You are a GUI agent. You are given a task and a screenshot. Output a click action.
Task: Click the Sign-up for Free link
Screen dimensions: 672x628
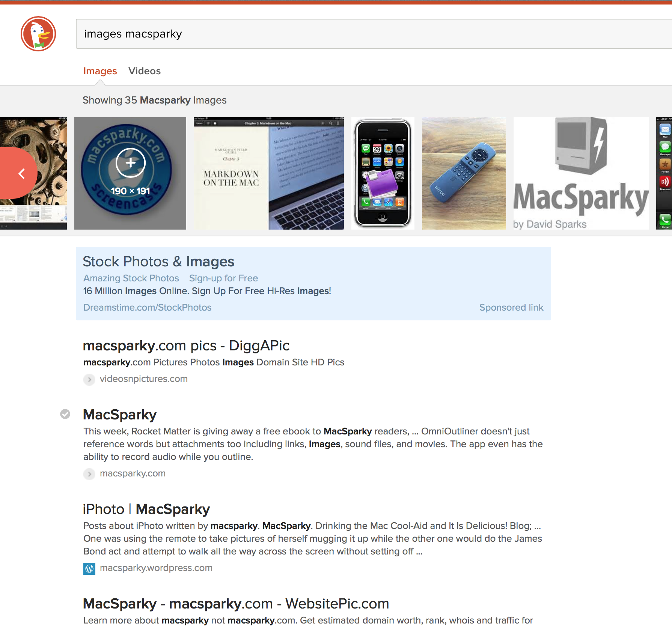(223, 278)
